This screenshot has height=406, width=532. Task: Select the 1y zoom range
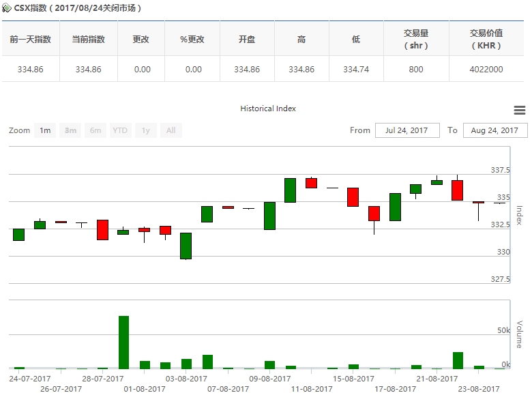click(145, 130)
